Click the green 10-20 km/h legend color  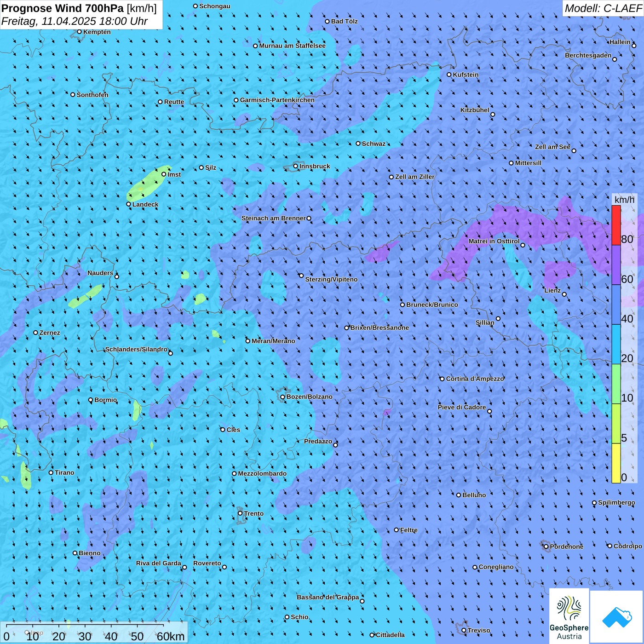tap(616, 384)
